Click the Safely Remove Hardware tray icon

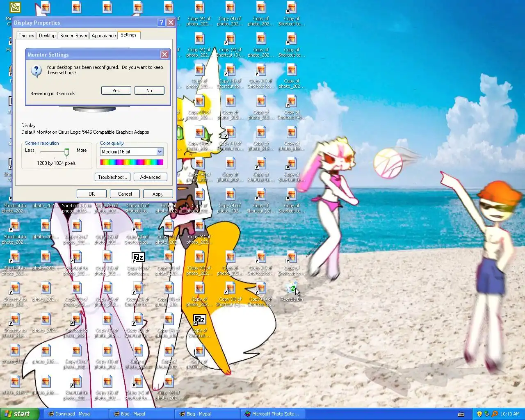[487, 414]
